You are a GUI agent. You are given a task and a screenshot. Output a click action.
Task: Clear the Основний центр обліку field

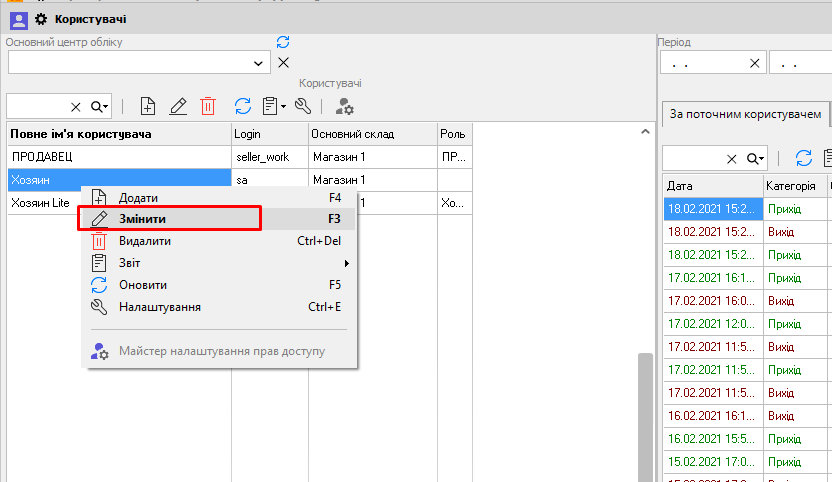click(x=283, y=63)
